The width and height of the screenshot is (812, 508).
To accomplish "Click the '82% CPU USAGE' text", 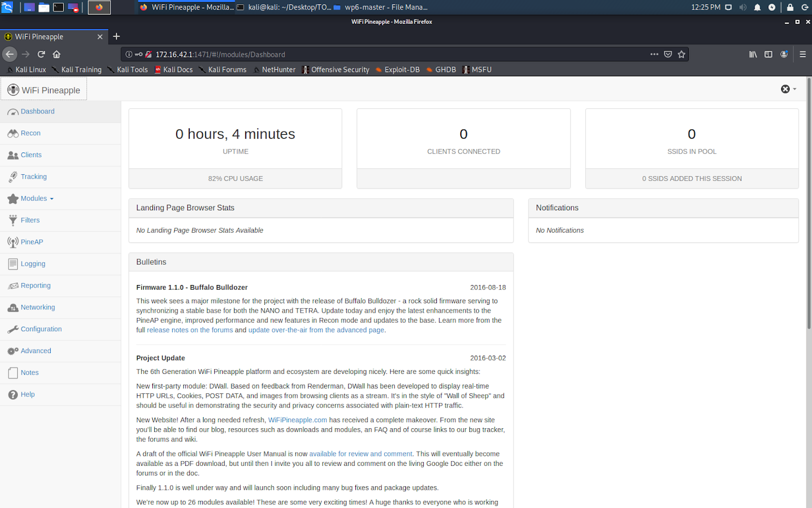I will coord(235,179).
